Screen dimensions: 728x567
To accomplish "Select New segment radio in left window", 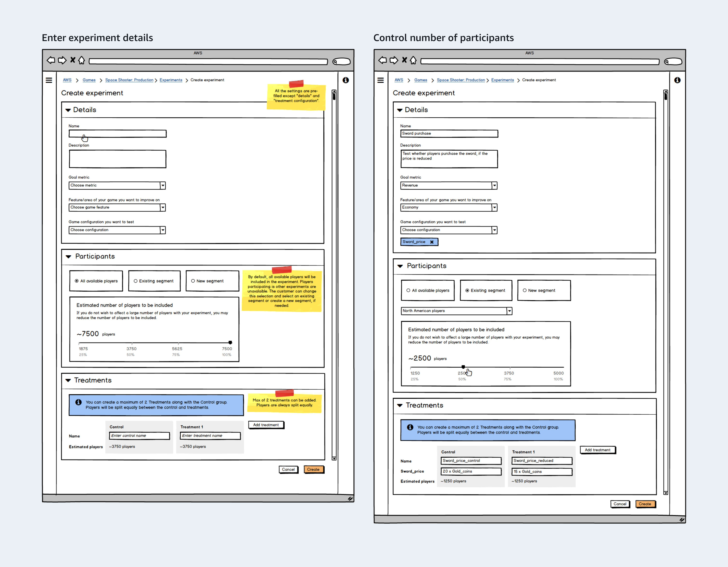I will click(x=193, y=281).
